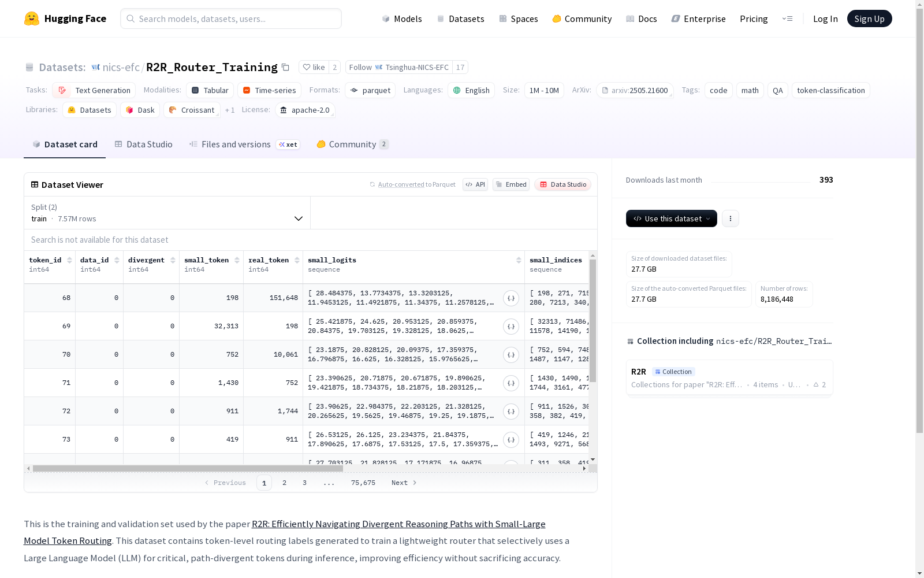This screenshot has height=578, width=924.
Task: Open the Pricing page
Action: [x=754, y=18]
